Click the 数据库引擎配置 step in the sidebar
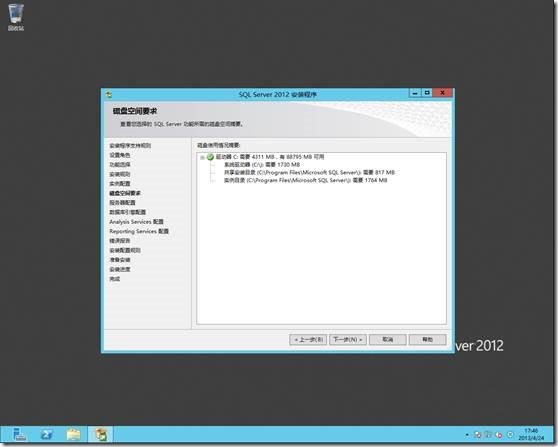The width and height of the screenshot is (558, 447). (x=128, y=212)
